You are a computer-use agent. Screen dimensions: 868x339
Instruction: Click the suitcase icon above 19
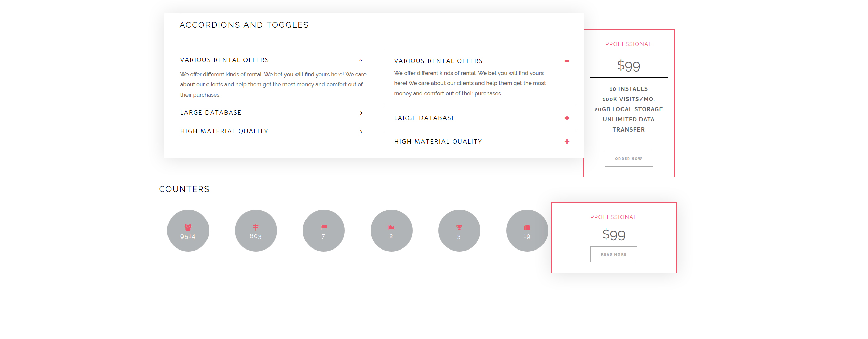527,227
